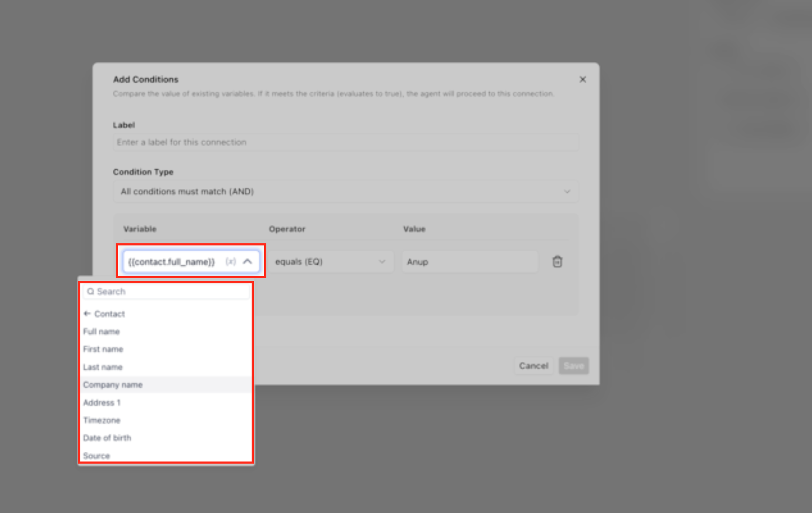The image size is (812, 513).
Task: Click the Cancel button
Action: pyautogui.click(x=533, y=366)
